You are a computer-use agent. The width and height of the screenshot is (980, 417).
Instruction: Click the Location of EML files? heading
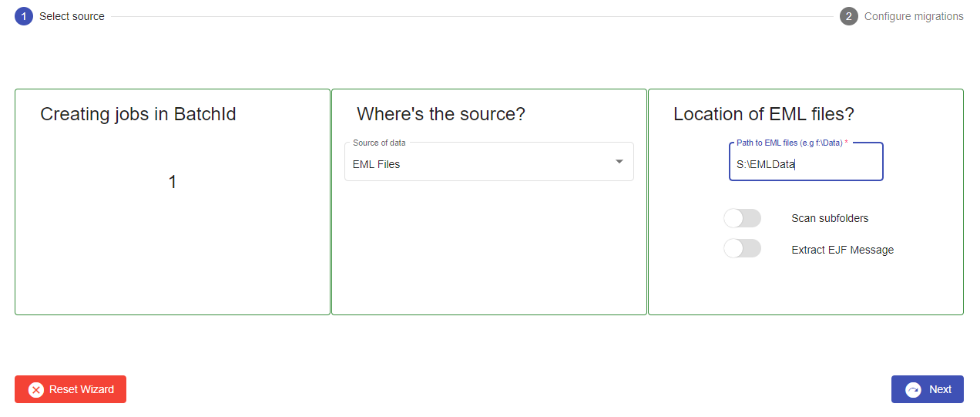764,115
